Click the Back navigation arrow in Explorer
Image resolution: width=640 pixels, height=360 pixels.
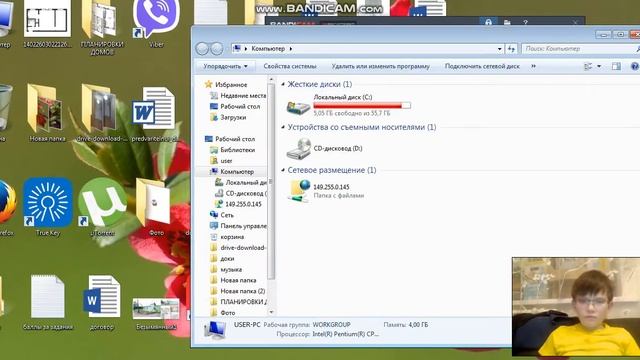point(202,49)
